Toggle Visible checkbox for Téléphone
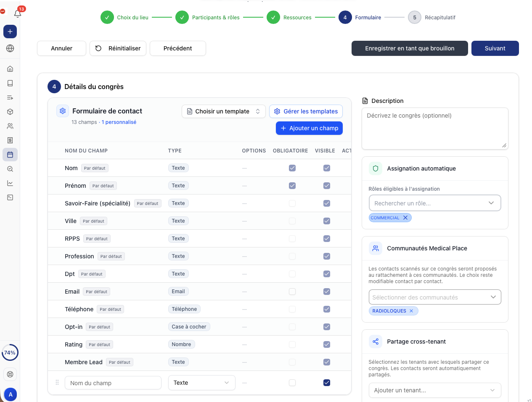This screenshot has width=532, height=402. tap(327, 309)
